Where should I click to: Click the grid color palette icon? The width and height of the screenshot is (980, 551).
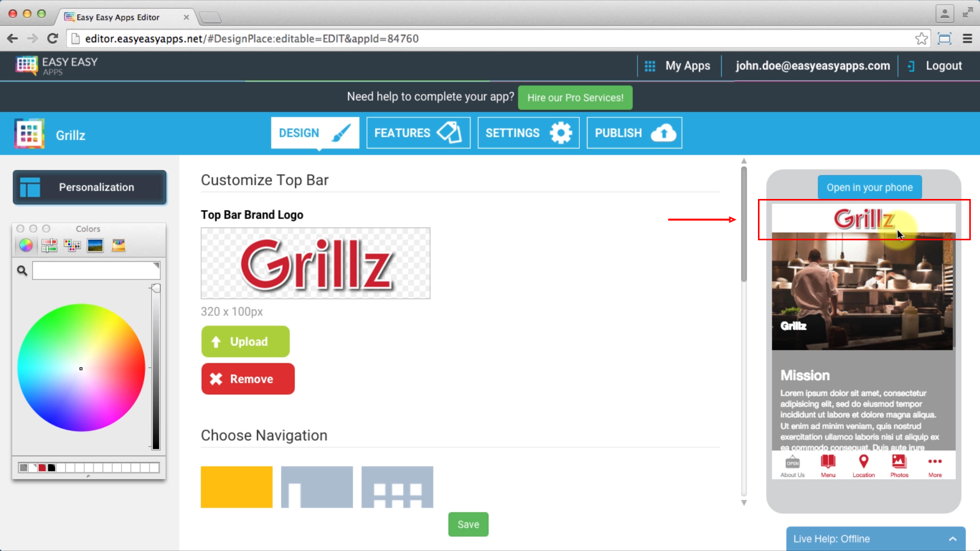(x=72, y=245)
